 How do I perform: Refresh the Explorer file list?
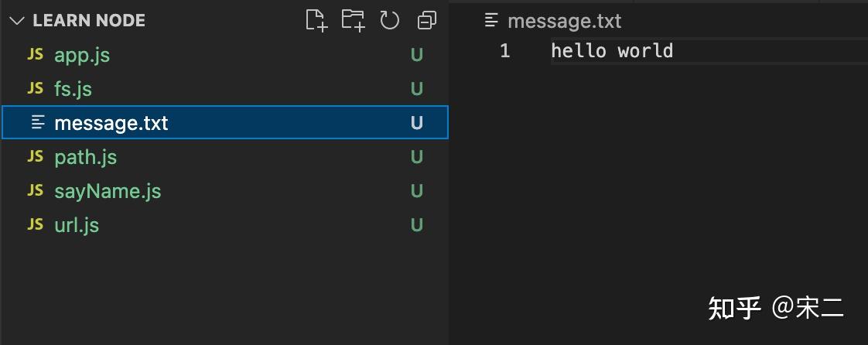(390, 21)
